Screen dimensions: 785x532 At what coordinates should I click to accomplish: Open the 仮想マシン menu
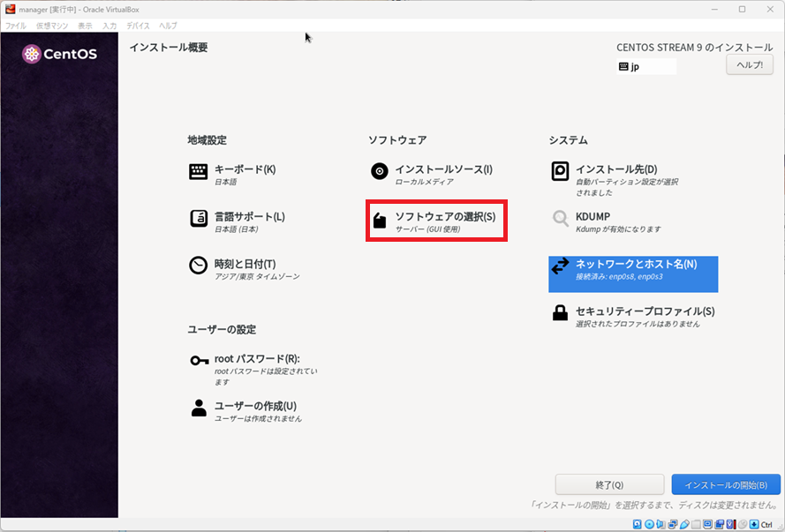coord(52,26)
